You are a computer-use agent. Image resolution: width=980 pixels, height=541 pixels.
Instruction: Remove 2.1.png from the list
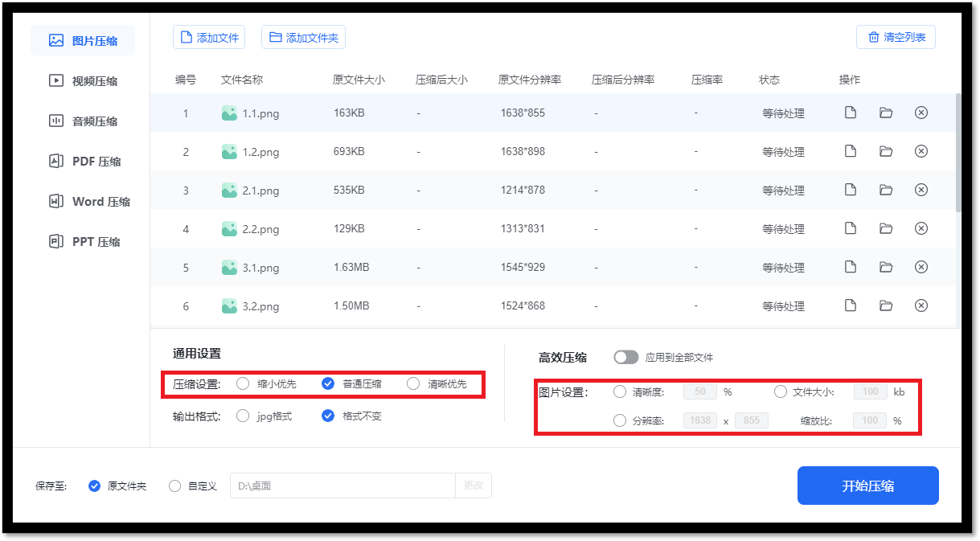(x=921, y=190)
